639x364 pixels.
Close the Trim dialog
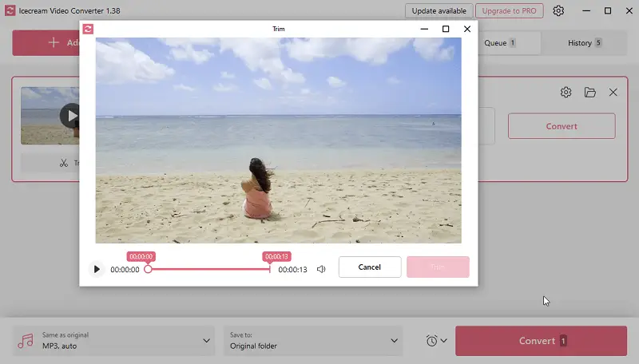tap(467, 29)
